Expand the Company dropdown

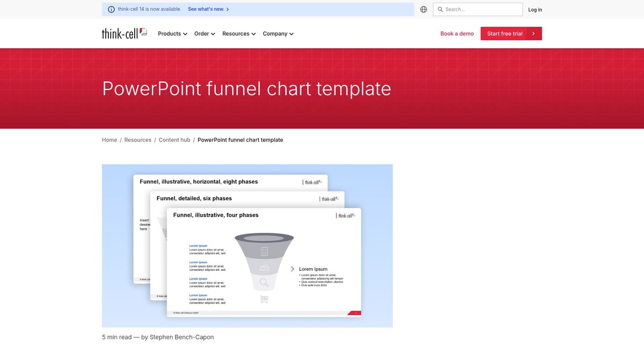click(291, 33)
